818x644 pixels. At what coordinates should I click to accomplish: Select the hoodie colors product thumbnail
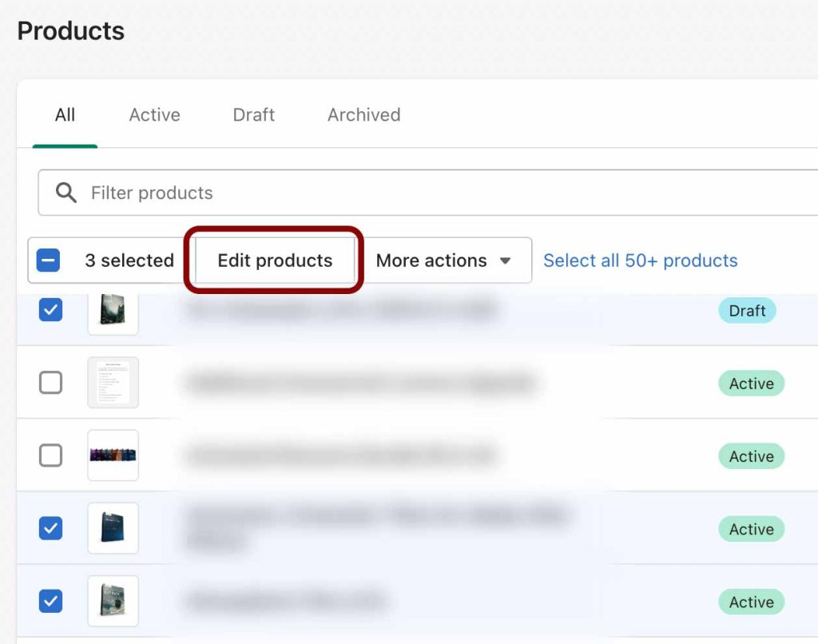(113, 455)
